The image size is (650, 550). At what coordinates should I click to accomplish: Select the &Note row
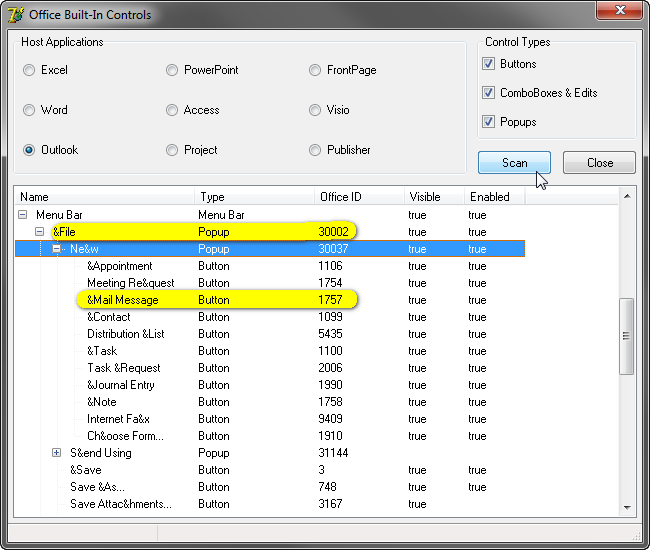pos(270,402)
